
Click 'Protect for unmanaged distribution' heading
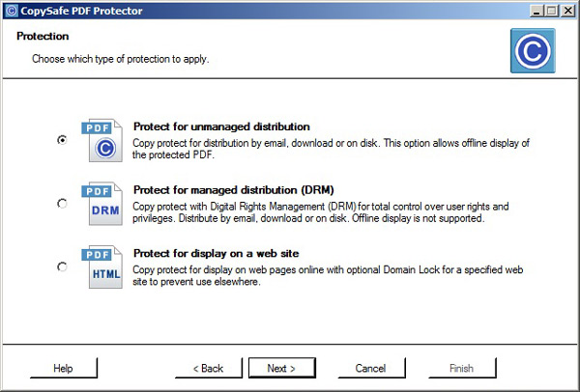221,126
